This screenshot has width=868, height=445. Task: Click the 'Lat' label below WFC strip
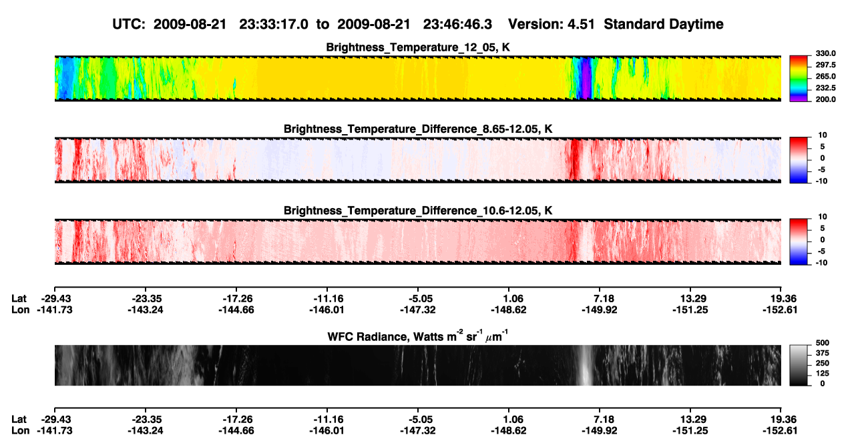[19, 419]
